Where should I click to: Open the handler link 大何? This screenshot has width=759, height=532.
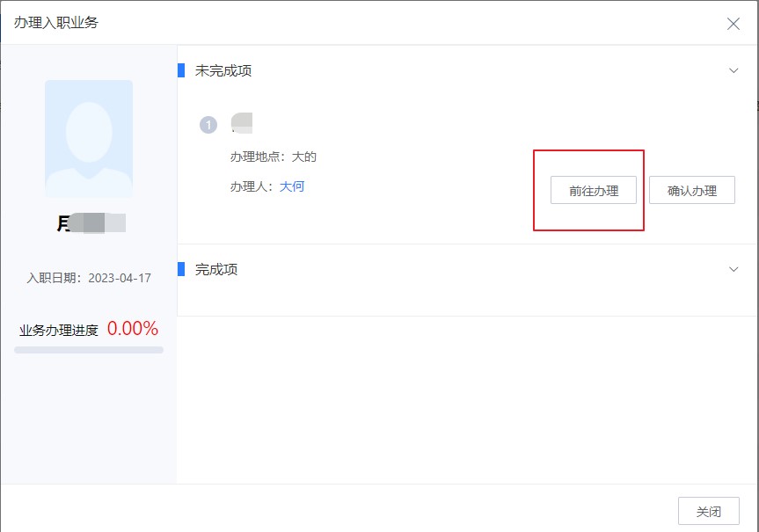tap(291, 186)
